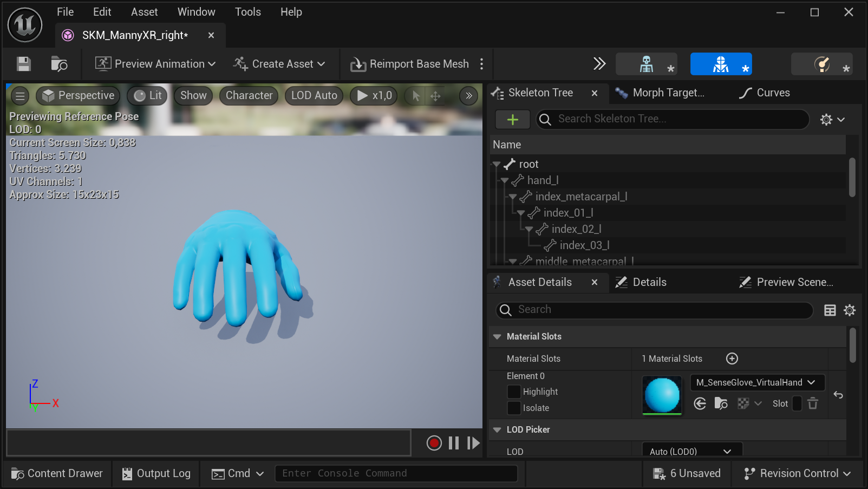
Task: Enable Isolate for Element 0
Action: pyautogui.click(x=514, y=408)
